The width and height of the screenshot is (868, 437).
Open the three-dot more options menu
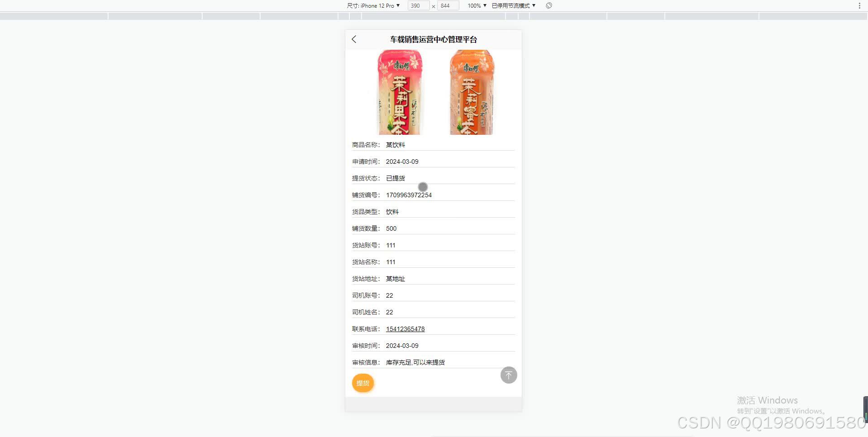(x=859, y=5)
